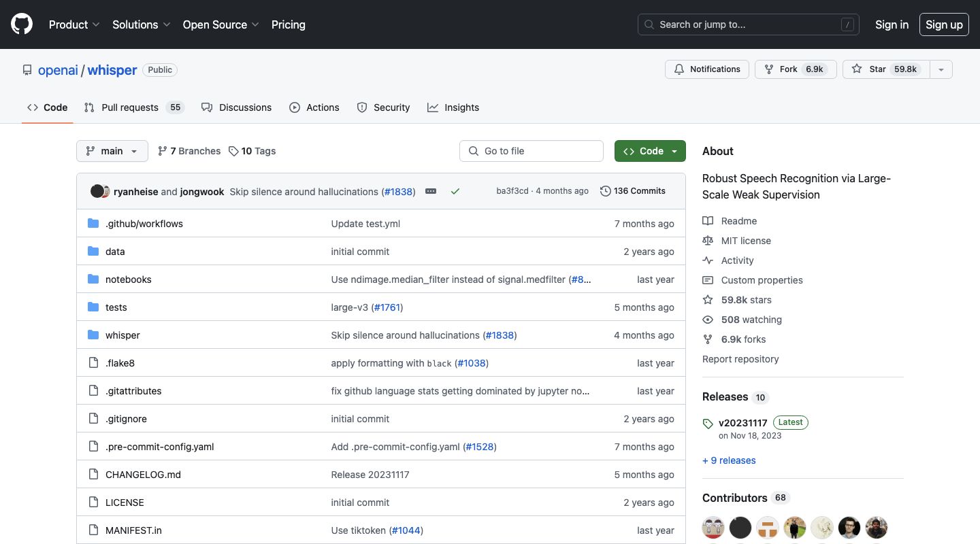Image resolution: width=980 pixels, height=544 pixels.
Task: Switch to the Pull requests tab
Action: coord(134,107)
